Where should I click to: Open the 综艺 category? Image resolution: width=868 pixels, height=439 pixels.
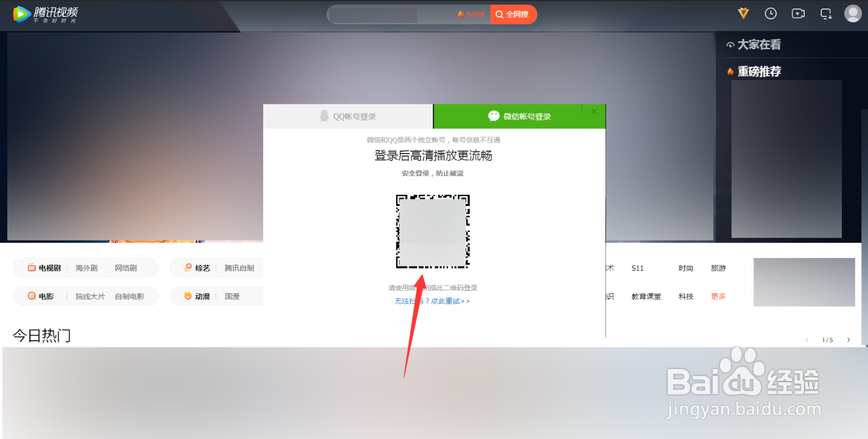202,268
